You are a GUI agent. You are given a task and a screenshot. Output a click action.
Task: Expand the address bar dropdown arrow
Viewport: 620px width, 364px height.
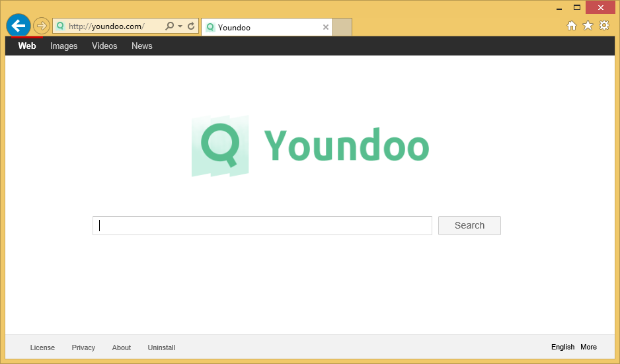coord(180,26)
